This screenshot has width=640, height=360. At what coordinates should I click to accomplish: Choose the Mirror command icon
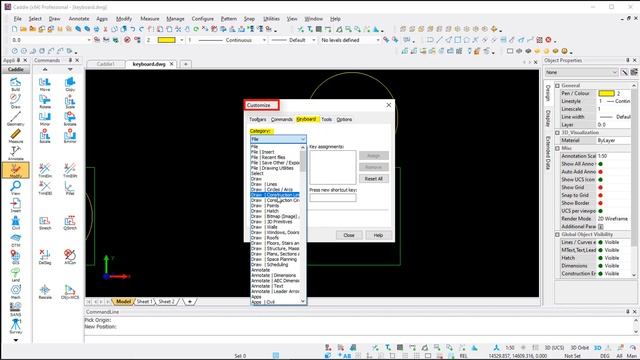click(45, 119)
